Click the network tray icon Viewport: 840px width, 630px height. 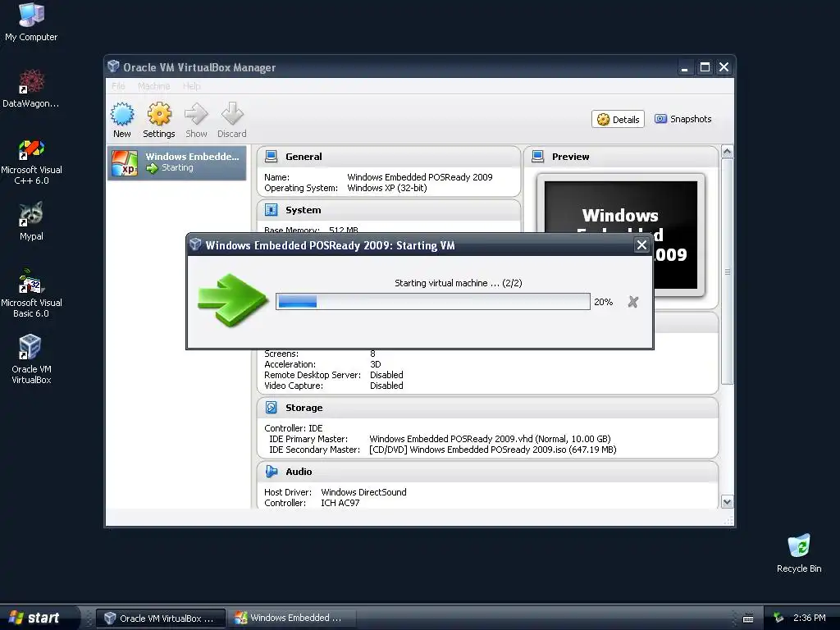[x=778, y=619]
